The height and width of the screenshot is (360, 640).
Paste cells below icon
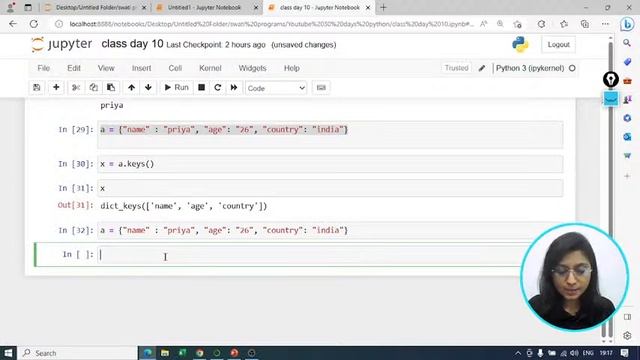point(111,88)
